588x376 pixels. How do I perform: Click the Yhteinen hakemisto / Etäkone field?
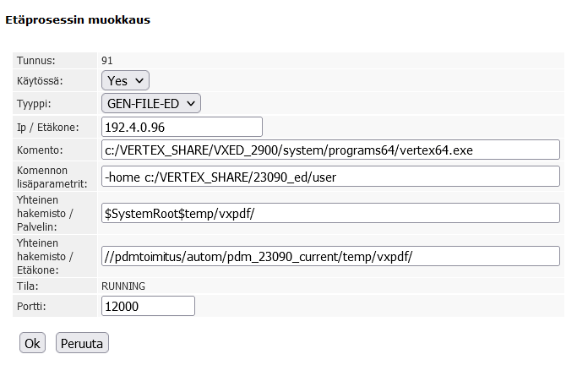(330, 256)
